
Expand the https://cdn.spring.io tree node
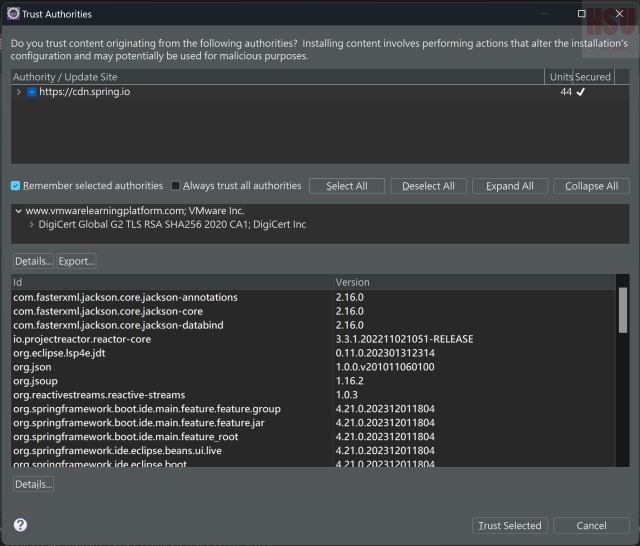point(19,92)
